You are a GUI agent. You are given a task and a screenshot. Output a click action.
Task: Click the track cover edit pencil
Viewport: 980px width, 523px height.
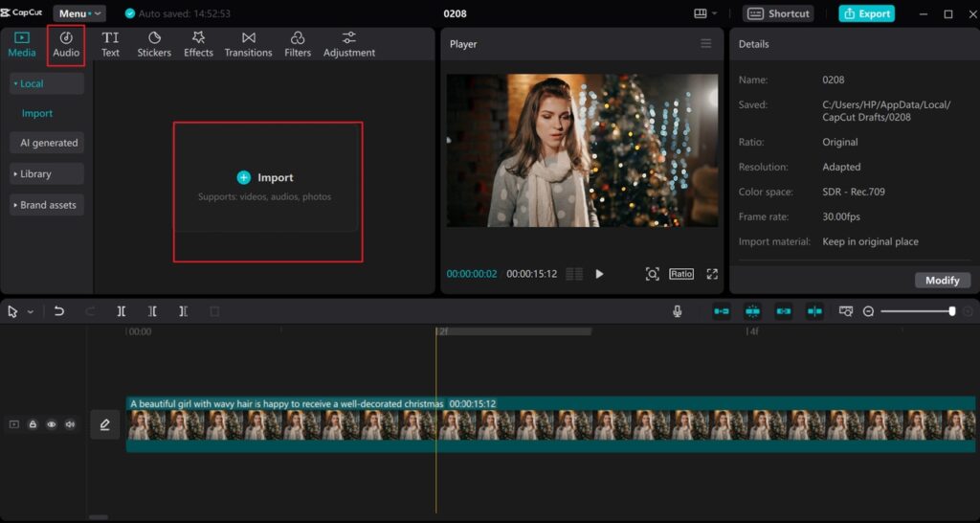pos(105,424)
